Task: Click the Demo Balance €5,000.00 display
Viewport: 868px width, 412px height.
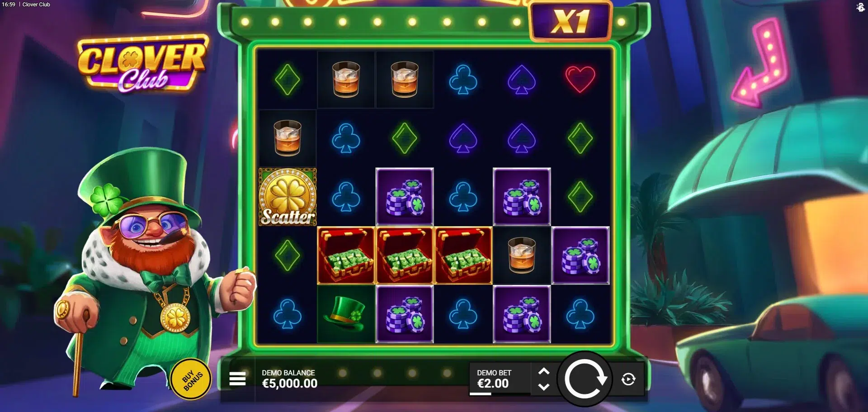Action: [x=290, y=379]
